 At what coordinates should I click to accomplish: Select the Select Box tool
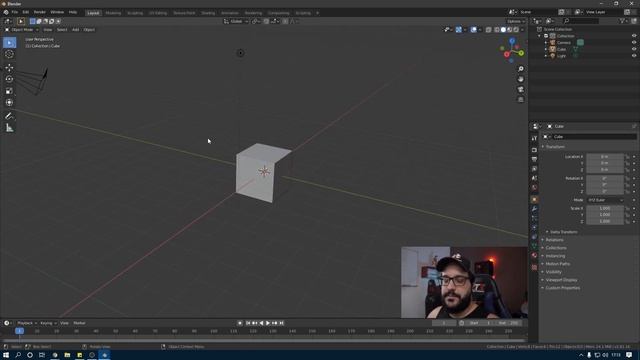(9, 42)
